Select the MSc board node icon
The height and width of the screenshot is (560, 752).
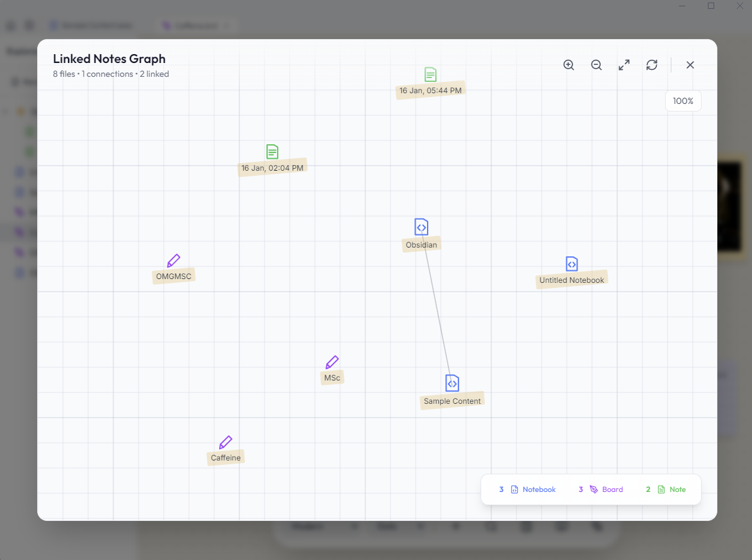coord(332,362)
